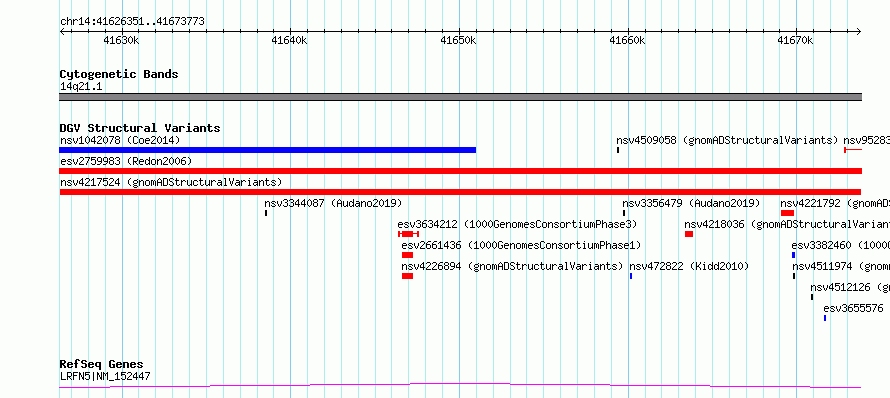The height and width of the screenshot is (398, 890).
Task: Click the black nsv4509058 variant marker
Action: [618, 150]
